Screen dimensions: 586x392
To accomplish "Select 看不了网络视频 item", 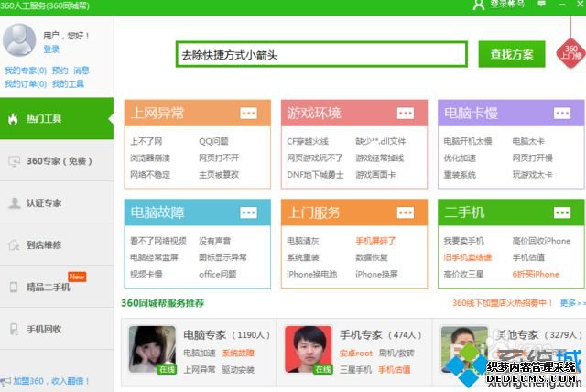I will [x=158, y=241].
